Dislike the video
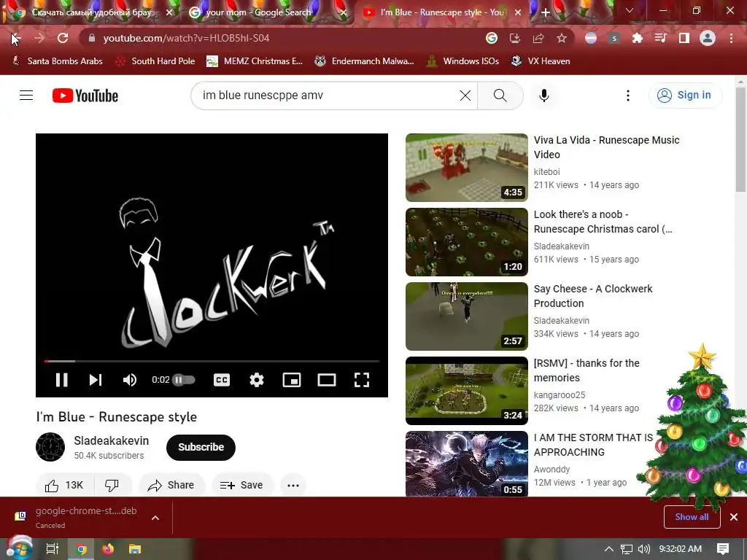Image resolution: width=747 pixels, height=560 pixels. tap(112, 485)
